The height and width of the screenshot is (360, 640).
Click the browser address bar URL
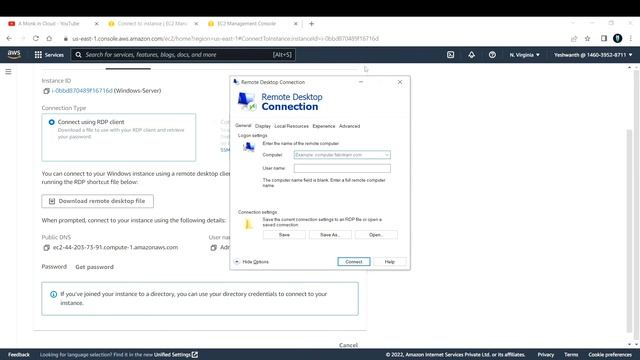point(225,38)
